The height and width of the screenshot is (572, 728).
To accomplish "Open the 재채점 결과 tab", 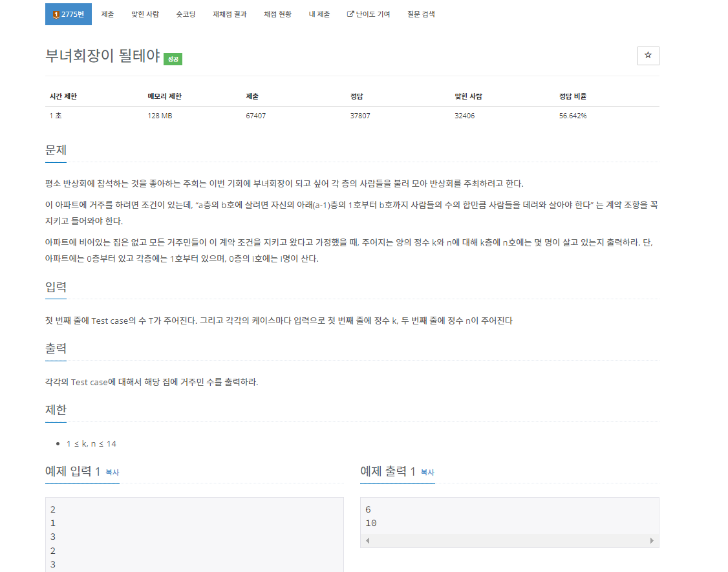I will pyautogui.click(x=230, y=14).
